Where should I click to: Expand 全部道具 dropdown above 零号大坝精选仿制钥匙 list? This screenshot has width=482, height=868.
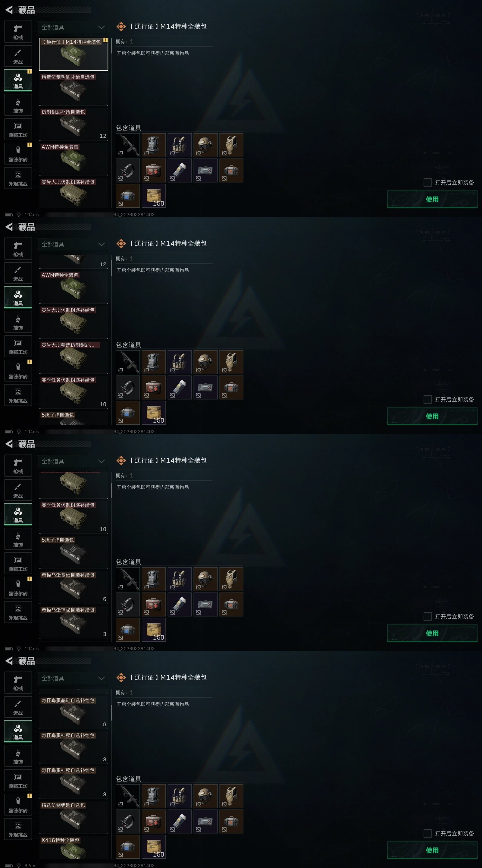coord(74,244)
